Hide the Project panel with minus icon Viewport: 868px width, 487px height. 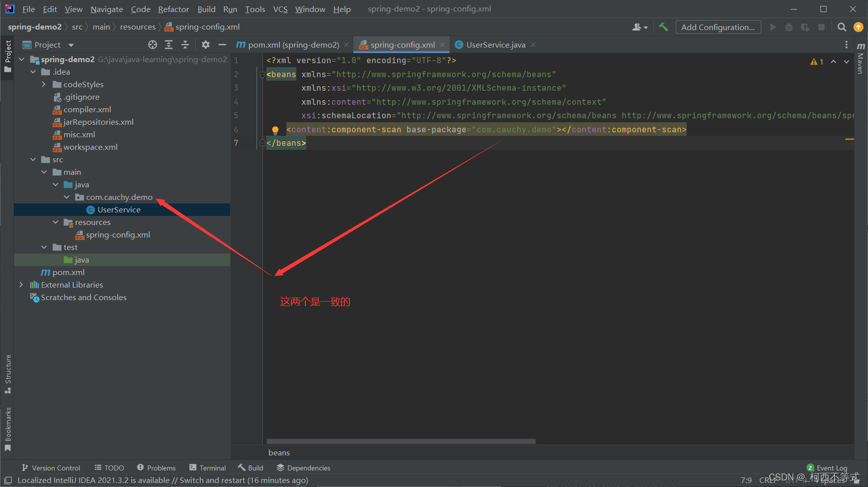pos(222,45)
